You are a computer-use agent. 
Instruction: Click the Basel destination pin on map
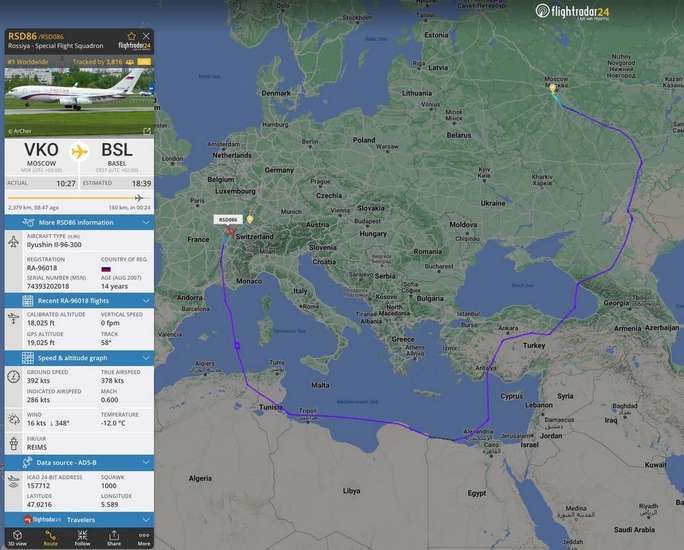click(x=250, y=219)
